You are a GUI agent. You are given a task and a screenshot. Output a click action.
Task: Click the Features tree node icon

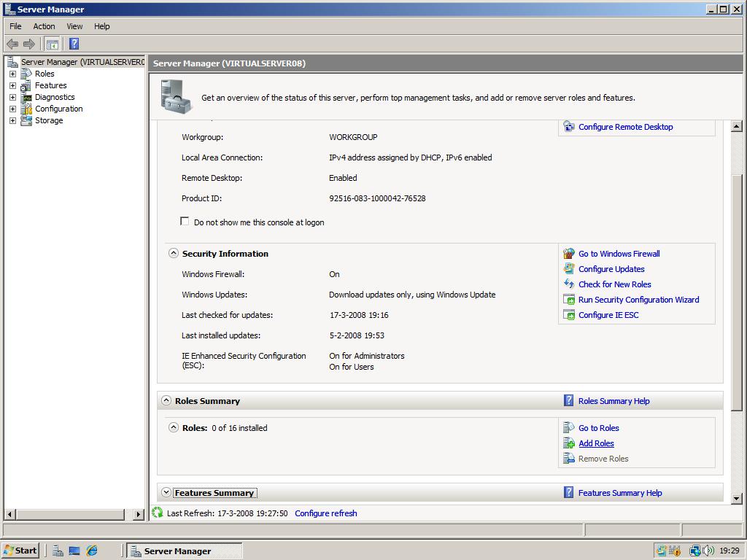(26, 86)
